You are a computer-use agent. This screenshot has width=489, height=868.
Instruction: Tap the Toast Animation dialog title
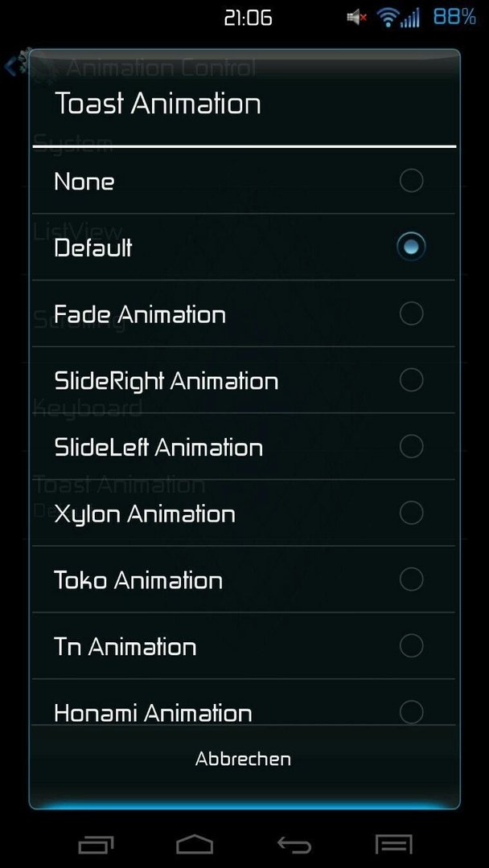[158, 104]
